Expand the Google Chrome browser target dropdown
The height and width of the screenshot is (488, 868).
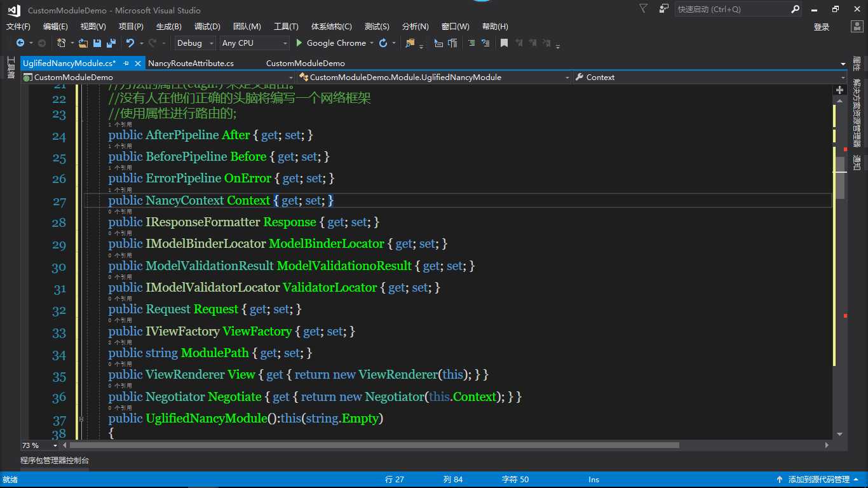coord(372,44)
